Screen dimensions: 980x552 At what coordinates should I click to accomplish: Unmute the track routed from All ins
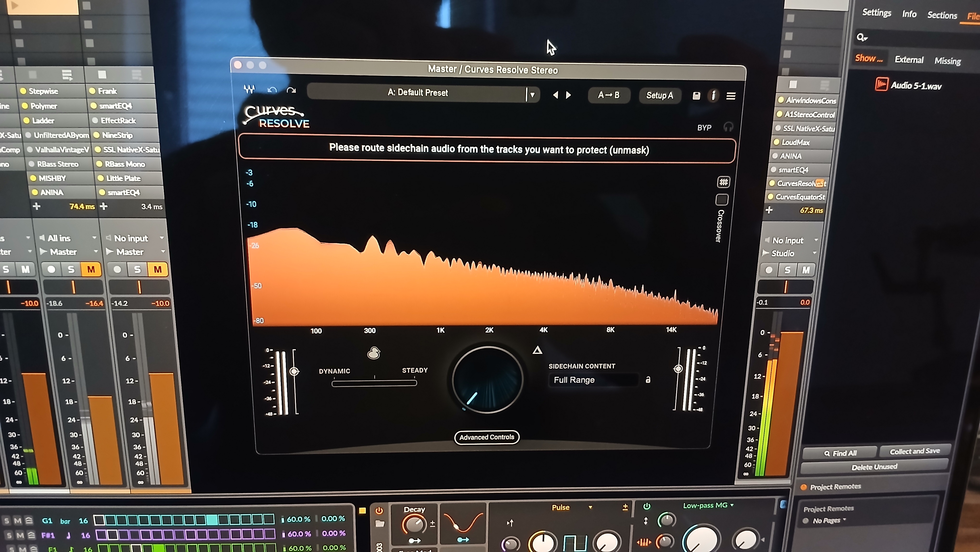pos(91,270)
